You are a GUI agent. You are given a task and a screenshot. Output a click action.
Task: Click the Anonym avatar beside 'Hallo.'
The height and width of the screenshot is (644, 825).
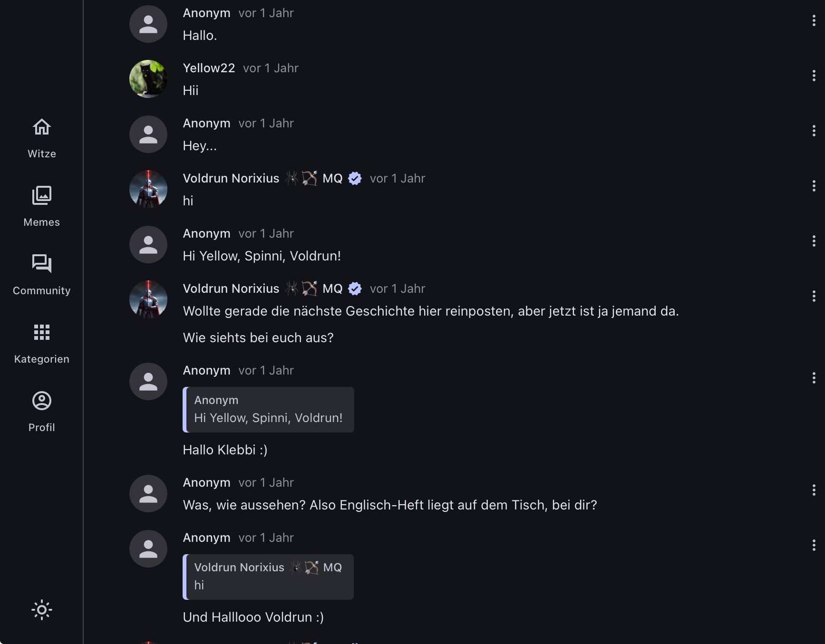pos(148,24)
